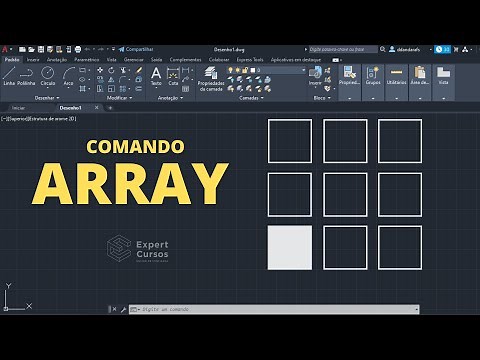
Task: Select the Texto annotation tool
Action: tap(156, 76)
